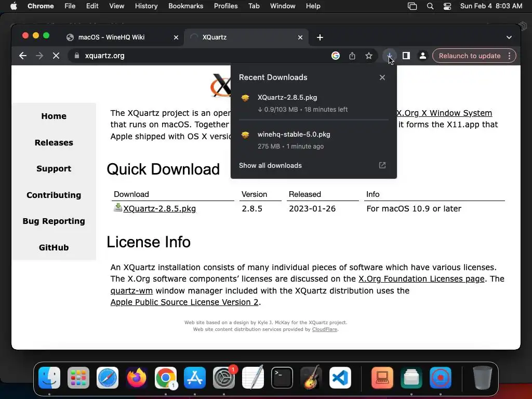Screen dimensions: 532x399
Task: Close the Recent Downloads popup
Action: (x=382, y=77)
